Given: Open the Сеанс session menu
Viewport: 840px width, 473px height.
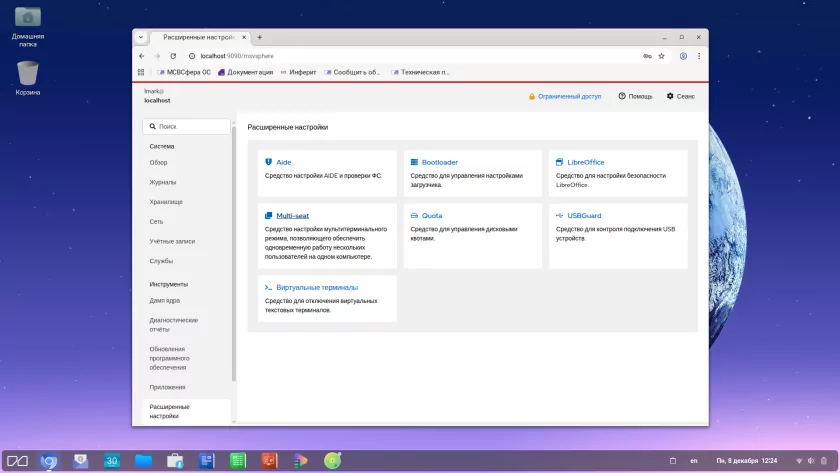Looking at the screenshot, I should (x=680, y=96).
